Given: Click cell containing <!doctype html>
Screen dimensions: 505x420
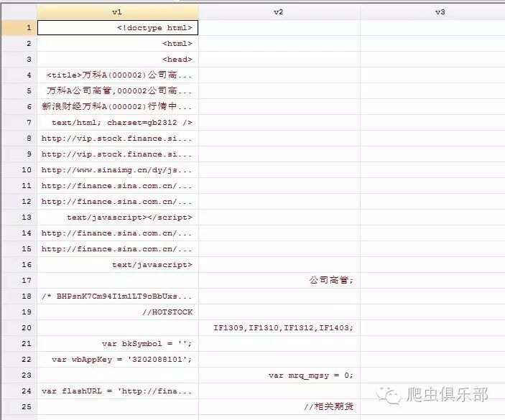Looking at the screenshot, I should [x=118, y=28].
